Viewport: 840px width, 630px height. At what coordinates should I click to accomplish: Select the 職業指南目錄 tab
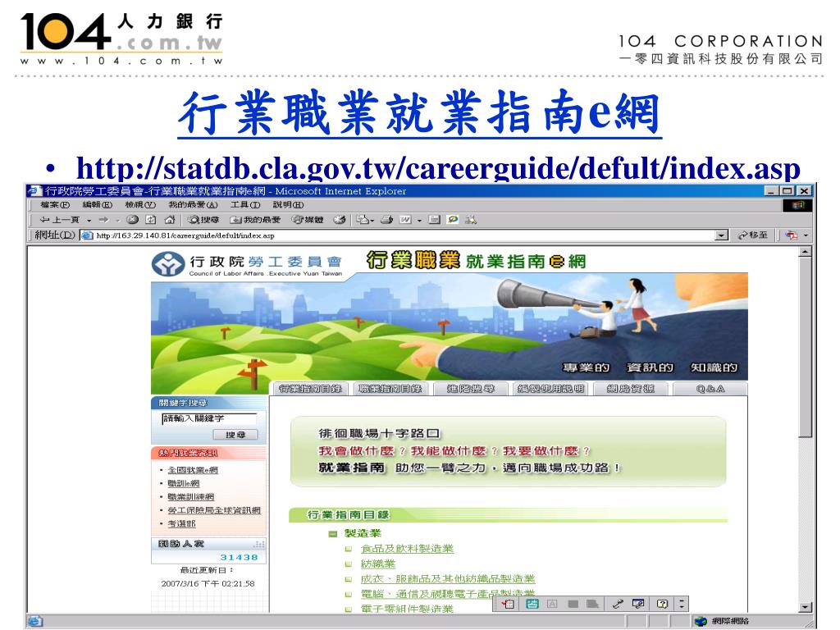(x=390, y=388)
